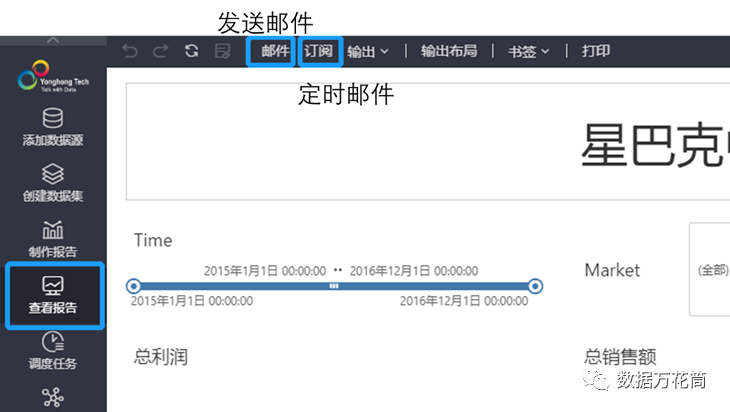Viewport: 730px width, 412px height.
Task: Expand the 书签 bookmark dropdown
Action: 528,51
